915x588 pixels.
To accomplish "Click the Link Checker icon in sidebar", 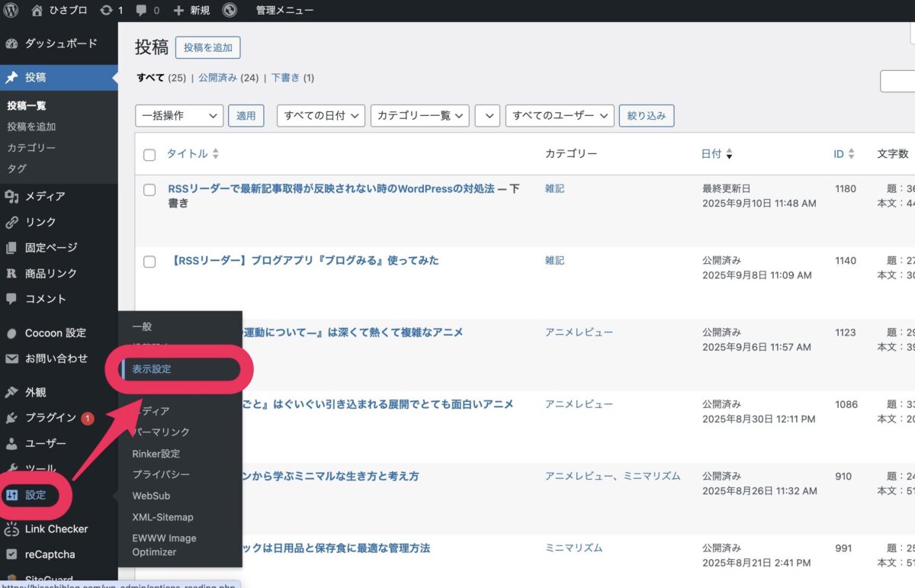I will 11,529.
